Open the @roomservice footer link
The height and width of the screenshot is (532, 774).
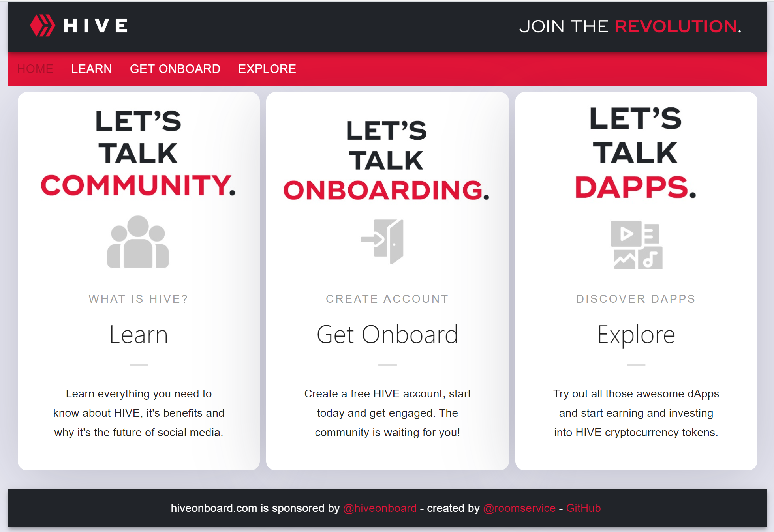[519, 508]
